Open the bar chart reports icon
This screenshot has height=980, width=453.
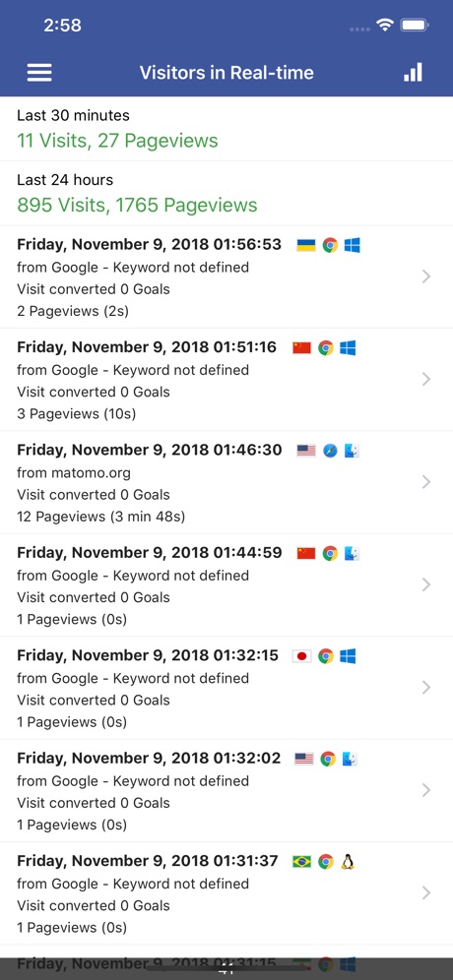coord(413,73)
